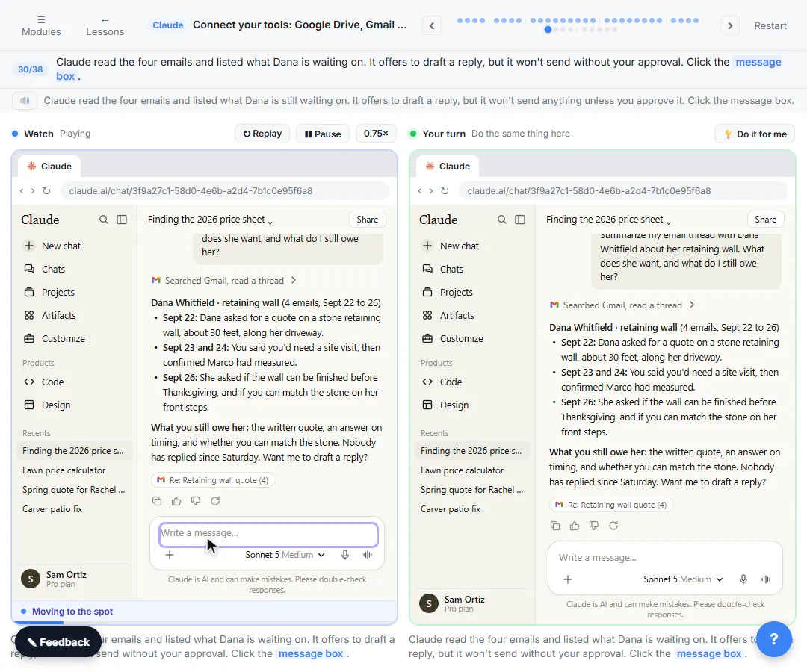Expand 'Searched Gmail, read a thread' in Watch panel

coord(224,280)
